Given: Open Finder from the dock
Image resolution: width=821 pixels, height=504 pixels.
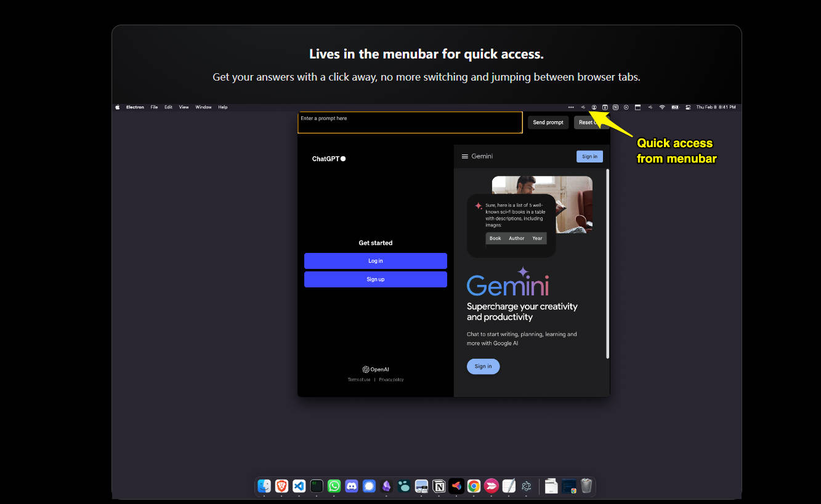Looking at the screenshot, I should 264,486.
